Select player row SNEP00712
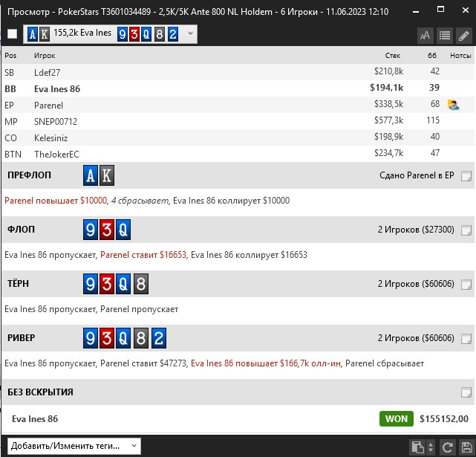This screenshot has width=476, height=457. pyautogui.click(x=238, y=122)
